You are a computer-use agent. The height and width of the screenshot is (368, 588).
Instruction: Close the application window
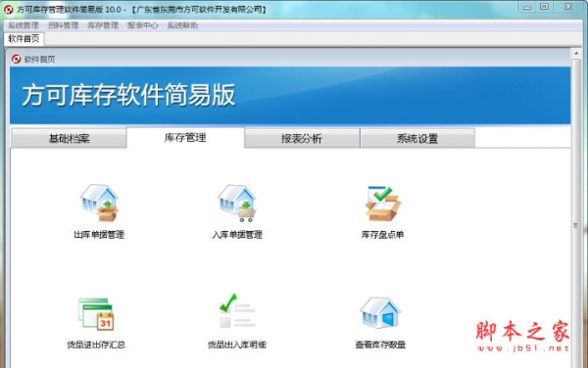point(568,7)
